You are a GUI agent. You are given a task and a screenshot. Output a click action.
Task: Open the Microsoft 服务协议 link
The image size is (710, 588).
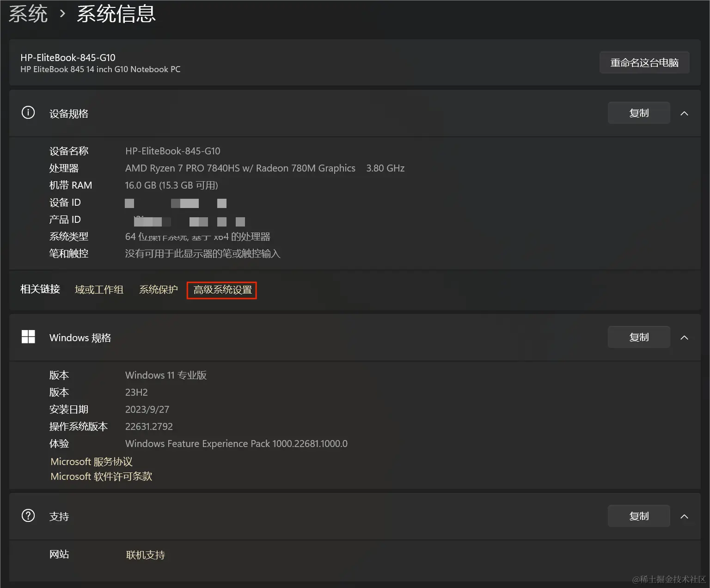coord(92,461)
